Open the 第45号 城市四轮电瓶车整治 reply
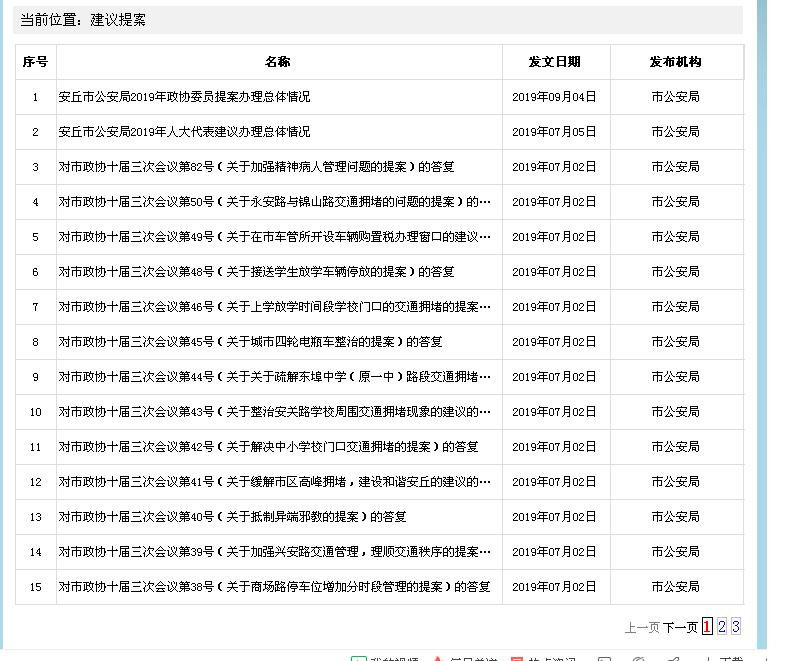The image size is (800, 661). click(x=250, y=342)
